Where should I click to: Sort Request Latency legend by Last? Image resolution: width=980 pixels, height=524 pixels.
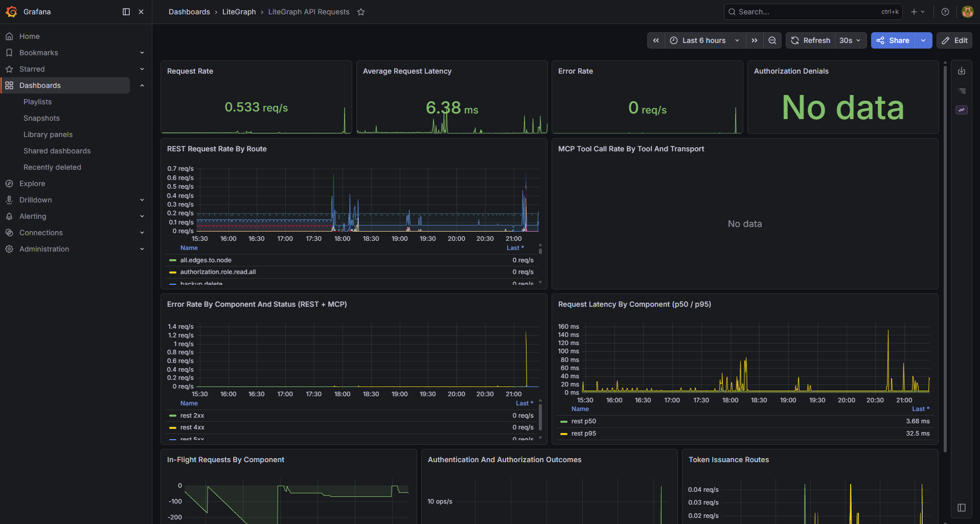pyautogui.click(x=921, y=409)
